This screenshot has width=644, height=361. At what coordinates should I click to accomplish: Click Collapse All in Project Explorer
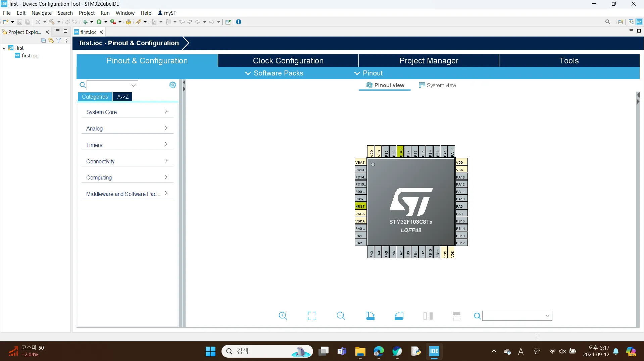pyautogui.click(x=43, y=41)
